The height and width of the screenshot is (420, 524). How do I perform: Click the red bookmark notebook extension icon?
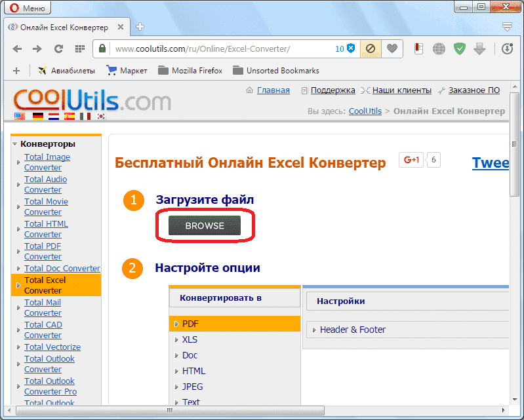point(418,49)
